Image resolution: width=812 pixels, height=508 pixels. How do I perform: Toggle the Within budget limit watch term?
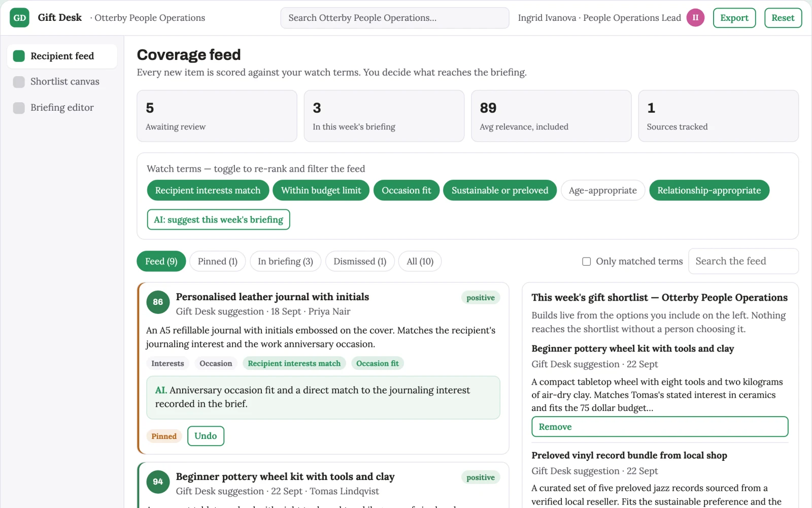(x=321, y=190)
